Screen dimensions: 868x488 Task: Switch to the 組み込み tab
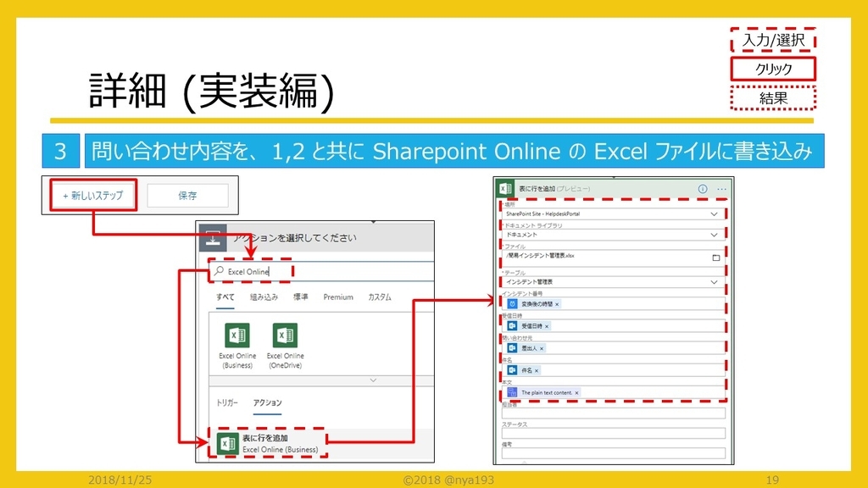pos(264,297)
